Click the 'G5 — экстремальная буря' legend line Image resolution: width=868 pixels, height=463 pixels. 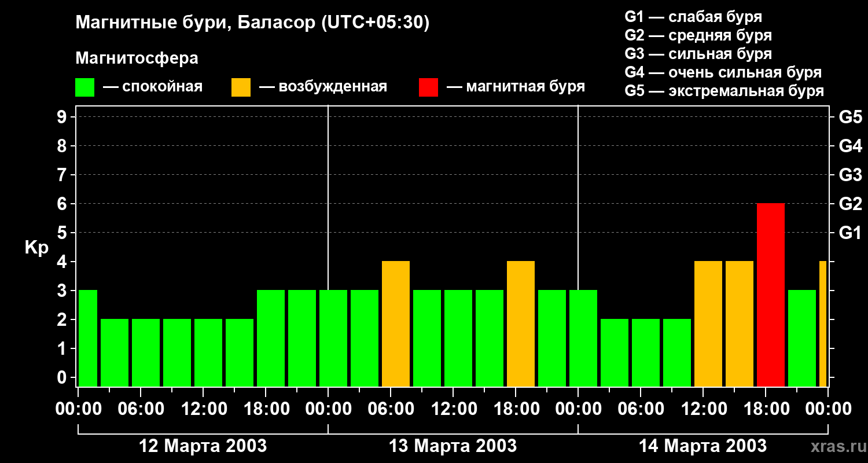724,91
